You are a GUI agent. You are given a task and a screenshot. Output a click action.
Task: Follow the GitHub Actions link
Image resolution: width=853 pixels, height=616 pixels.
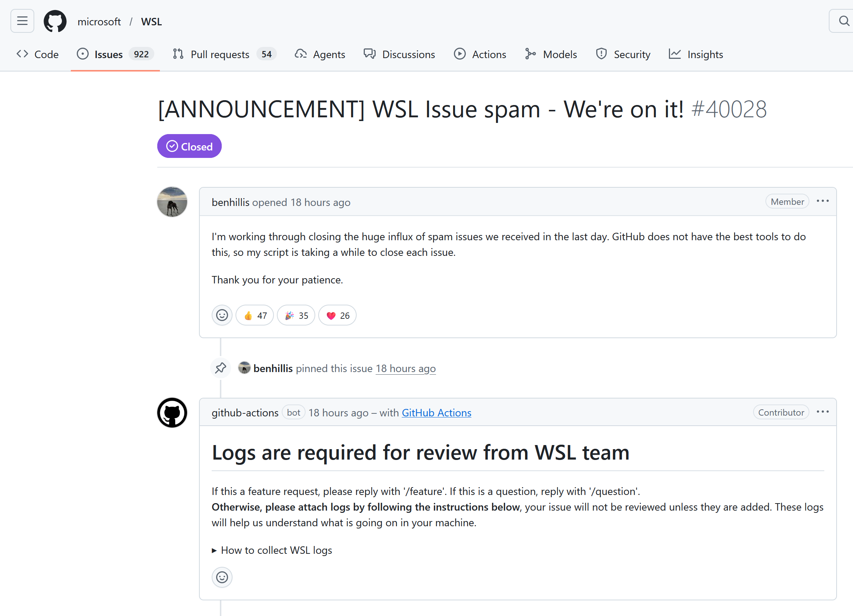click(x=436, y=413)
